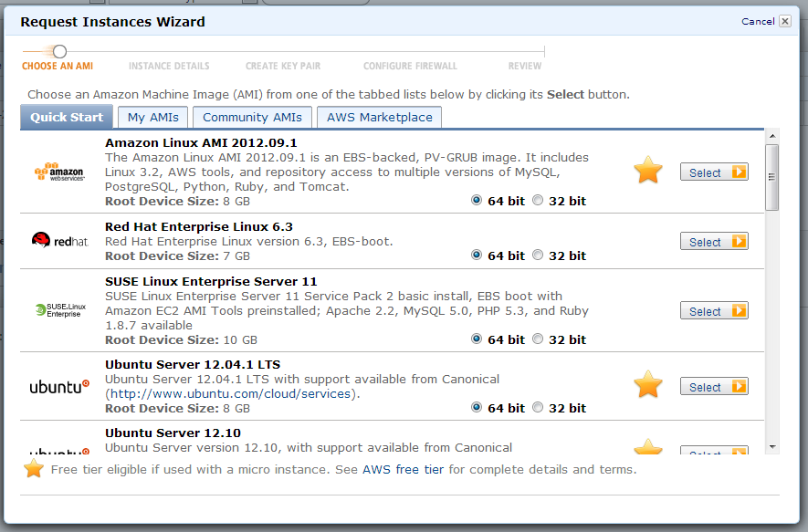Screen dimensions: 808x532
Task: Click the star icon in the free tier legend
Action: (34, 469)
